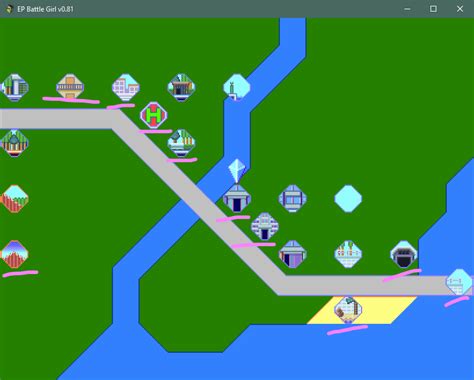Visit the fenced garden location icon
Screen dimensions: 474x380
pyautogui.click(x=348, y=254)
